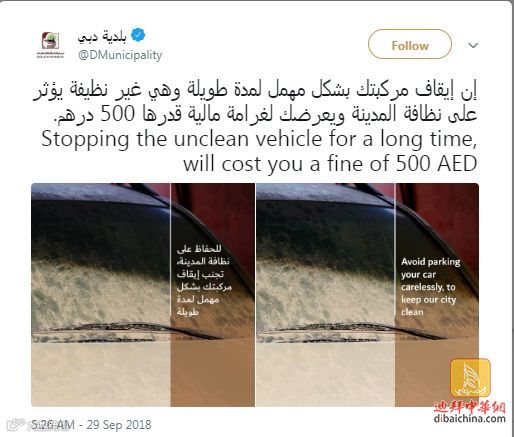514x437 pixels.
Task: Click the 5:26 AM tweet timestamp
Action: point(53,425)
